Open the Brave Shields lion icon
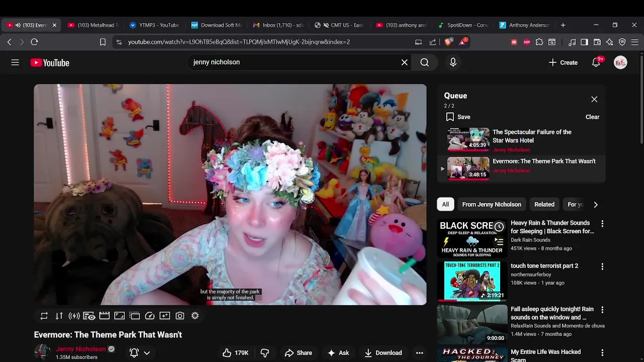Screen dimensions: 644x362 pos(448,42)
